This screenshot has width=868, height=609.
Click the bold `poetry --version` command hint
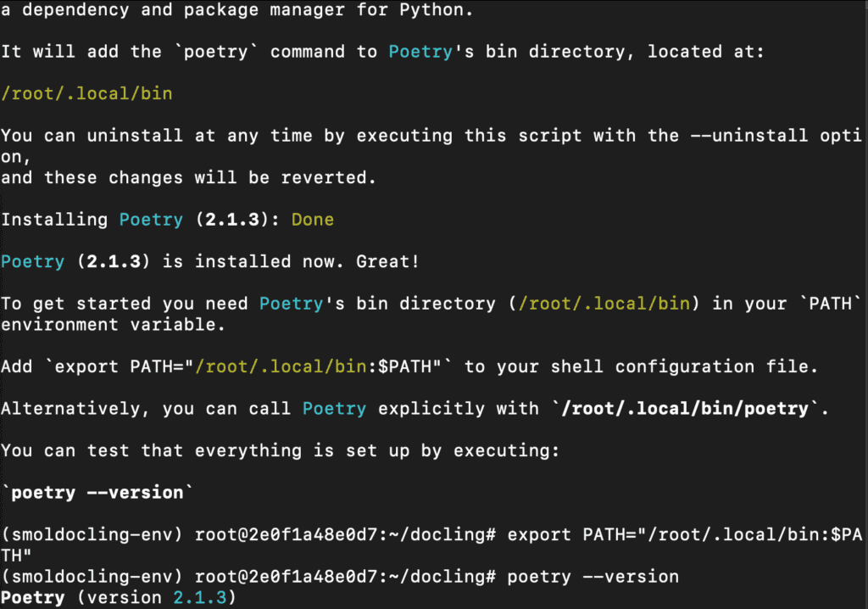click(x=97, y=493)
